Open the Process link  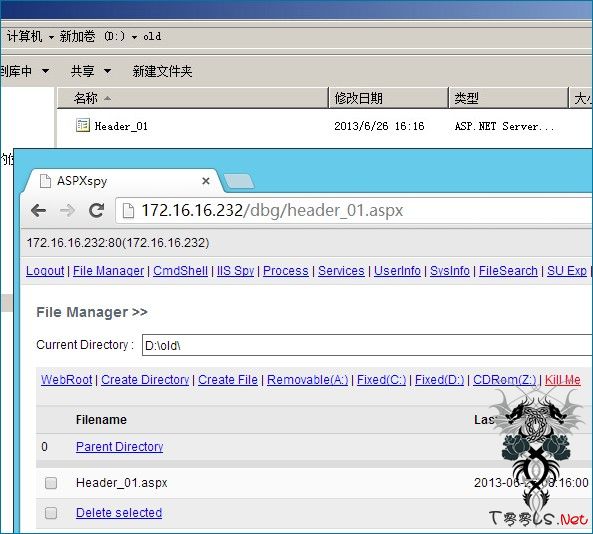[x=286, y=271]
